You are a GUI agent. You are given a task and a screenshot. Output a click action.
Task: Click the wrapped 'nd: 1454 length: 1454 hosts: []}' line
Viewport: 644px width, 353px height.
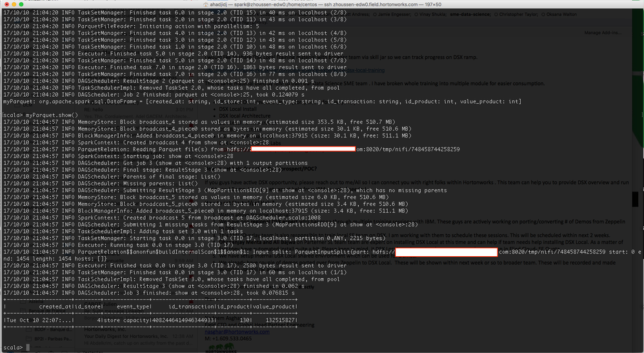55,259
